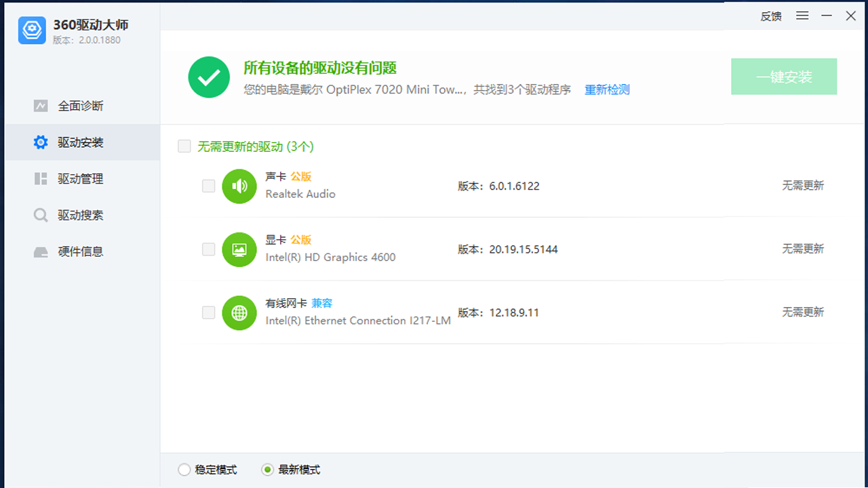Click the 重新检测 link to rescan drivers
Viewport: 868px width, 488px height.
[607, 89]
